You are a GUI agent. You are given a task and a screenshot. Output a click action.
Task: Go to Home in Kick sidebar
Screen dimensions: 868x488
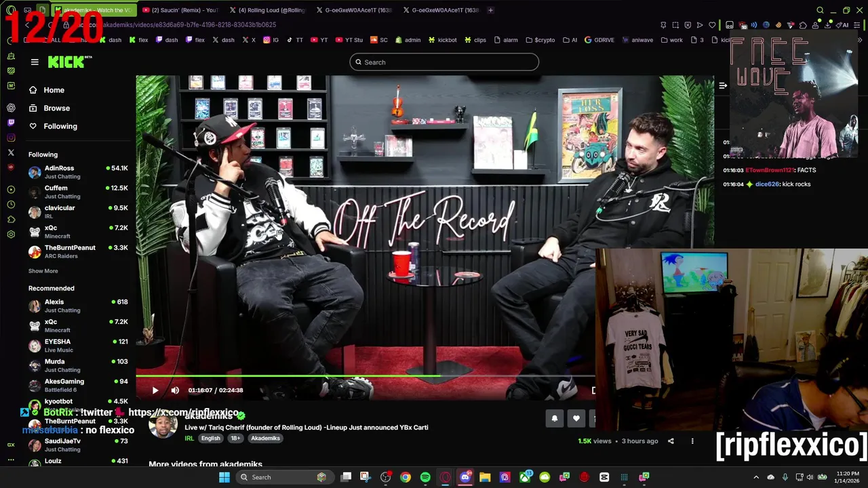click(x=47, y=90)
